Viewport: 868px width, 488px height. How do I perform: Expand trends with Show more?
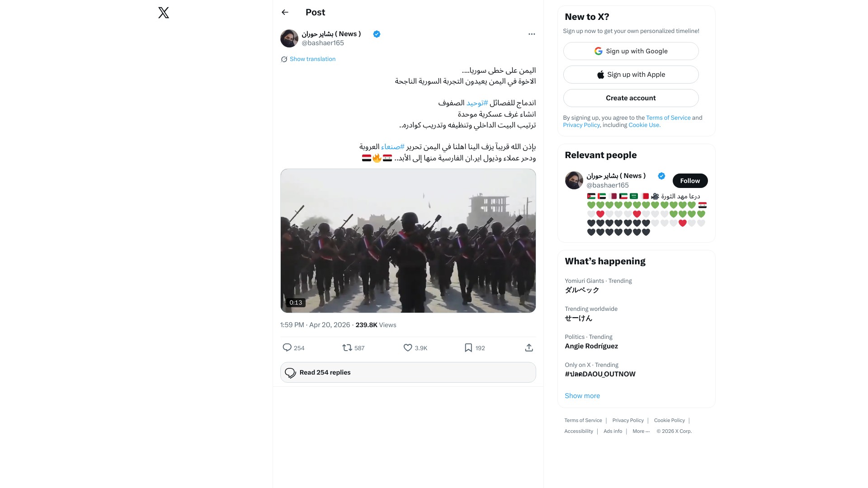click(x=582, y=396)
